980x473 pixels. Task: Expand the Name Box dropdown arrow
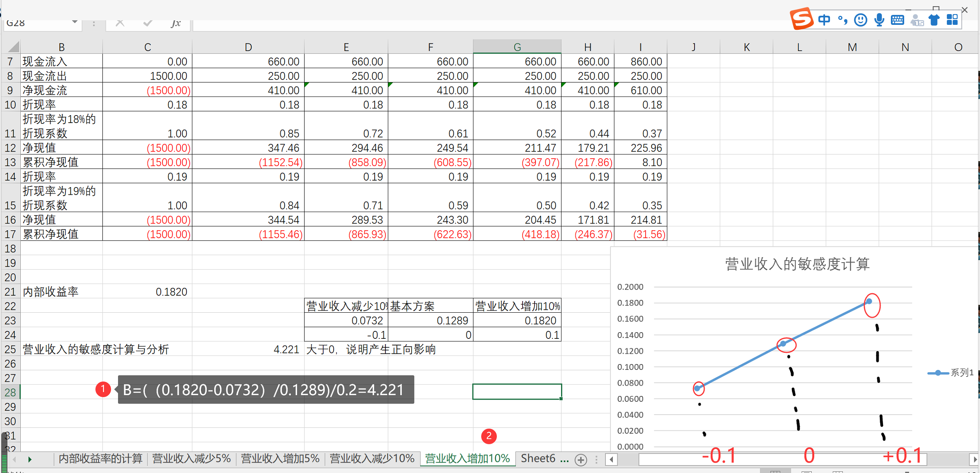tap(75, 22)
